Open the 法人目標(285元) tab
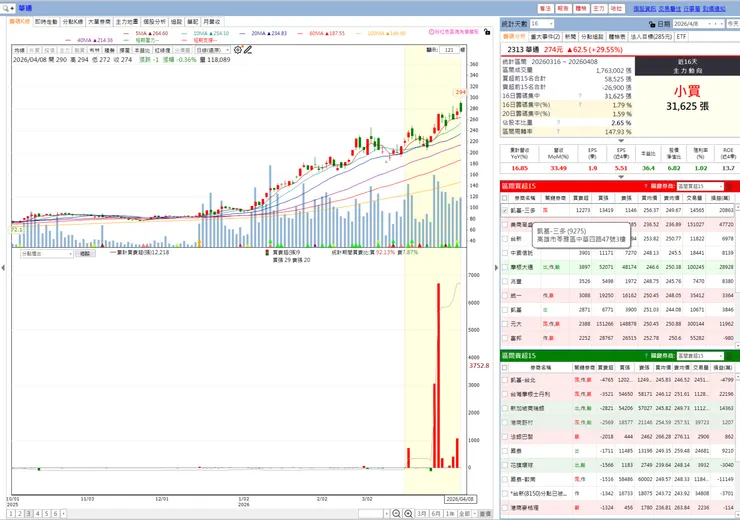This screenshot has height=520, width=740. point(651,36)
